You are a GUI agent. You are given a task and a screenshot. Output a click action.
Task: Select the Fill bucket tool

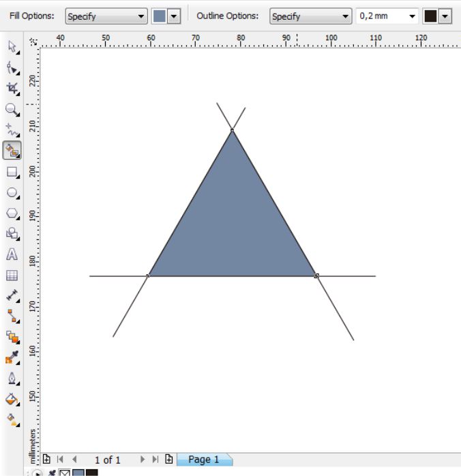[12, 399]
